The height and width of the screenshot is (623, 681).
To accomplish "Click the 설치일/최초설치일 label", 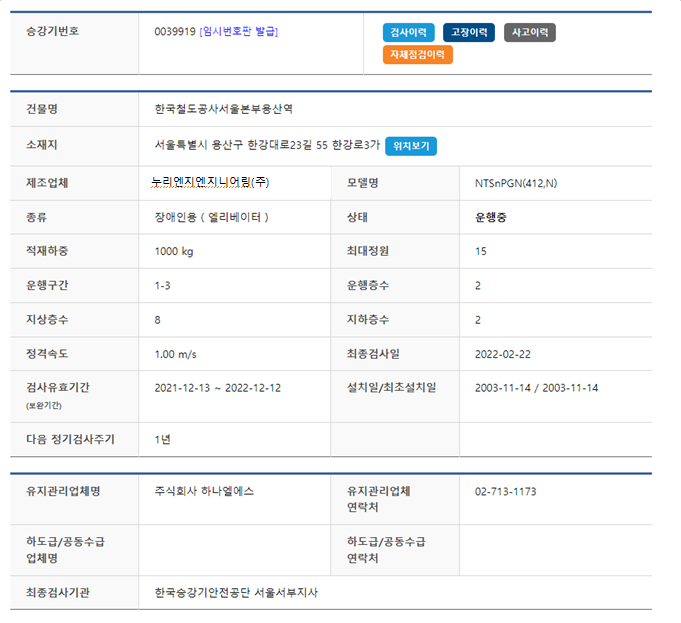I will [x=391, y=388].
